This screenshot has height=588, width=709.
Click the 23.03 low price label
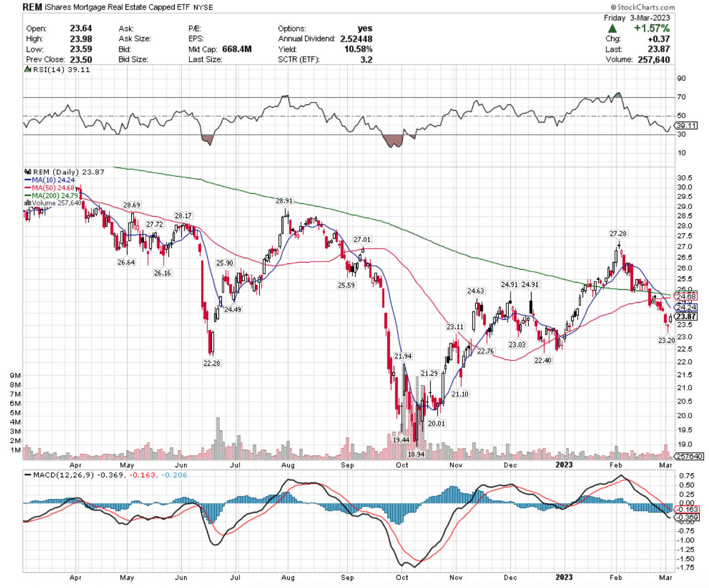[x=517, y=344]
